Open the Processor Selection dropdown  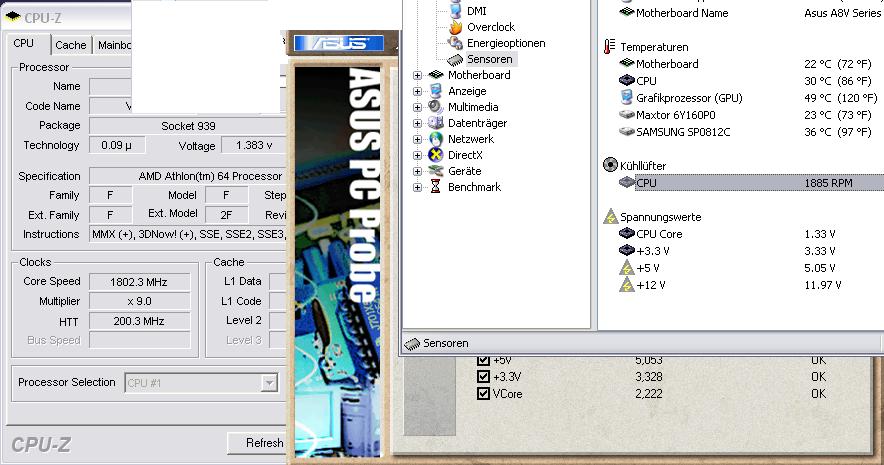click(x=269, y=383)
